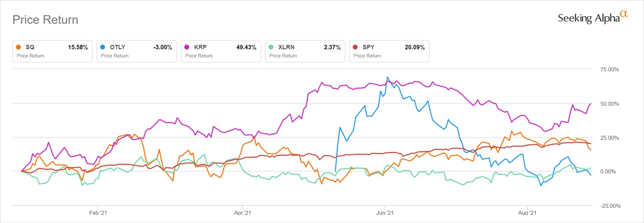644x223 pixels.
Task: Click the magenta KRP legend dot
Action: tap(187, 47)
